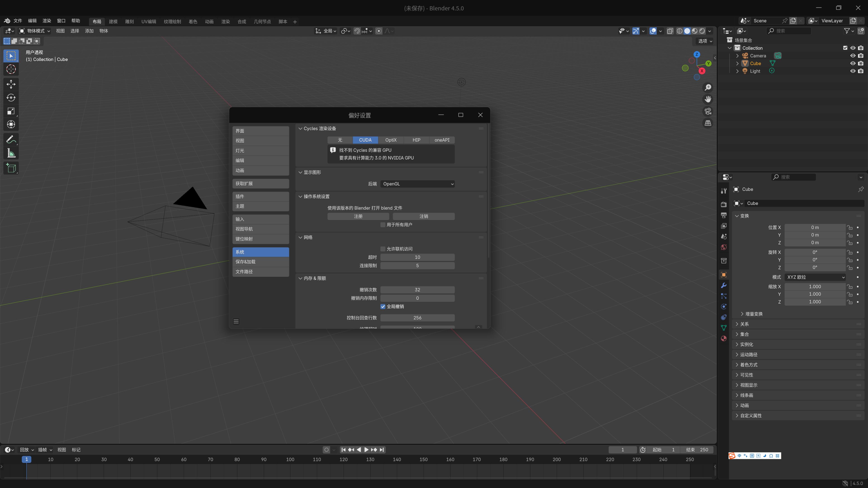This screenshot has width=868, height=488.
Task: Open the Render properties tab icon
Action: point(724,204)
